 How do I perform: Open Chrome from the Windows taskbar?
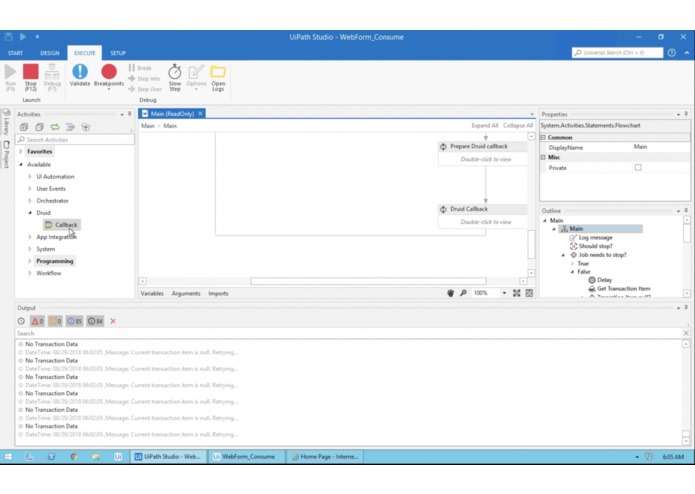74,456
